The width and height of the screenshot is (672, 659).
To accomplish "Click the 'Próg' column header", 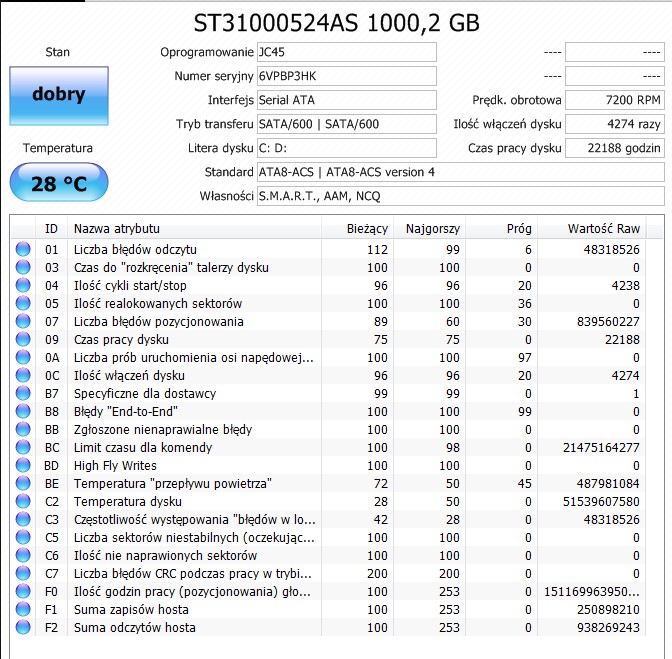I will click(x=501, y=228).
